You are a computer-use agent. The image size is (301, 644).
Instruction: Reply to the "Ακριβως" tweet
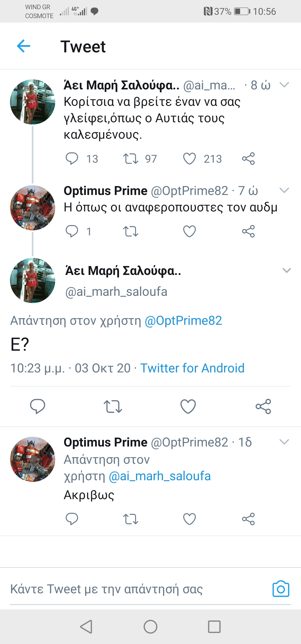pyautogui.click(x=72, y=519)
